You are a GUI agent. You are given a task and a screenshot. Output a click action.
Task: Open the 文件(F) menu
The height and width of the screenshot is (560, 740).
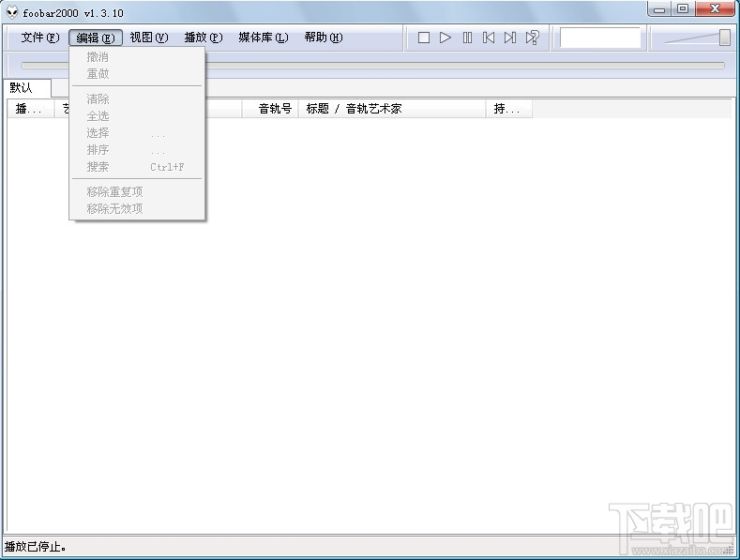click(40, 38)
